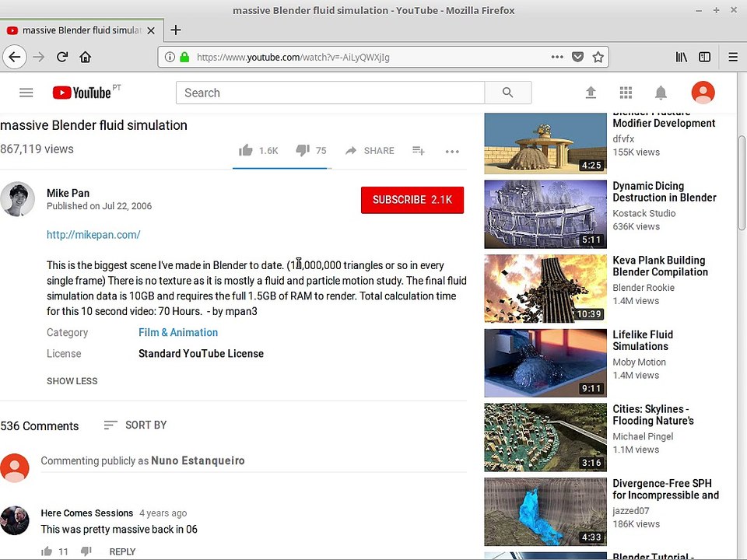747x560 pixels.
Task: Click the SUBSCRIBE 2.1K button
Action: click(x=412, y=200)
